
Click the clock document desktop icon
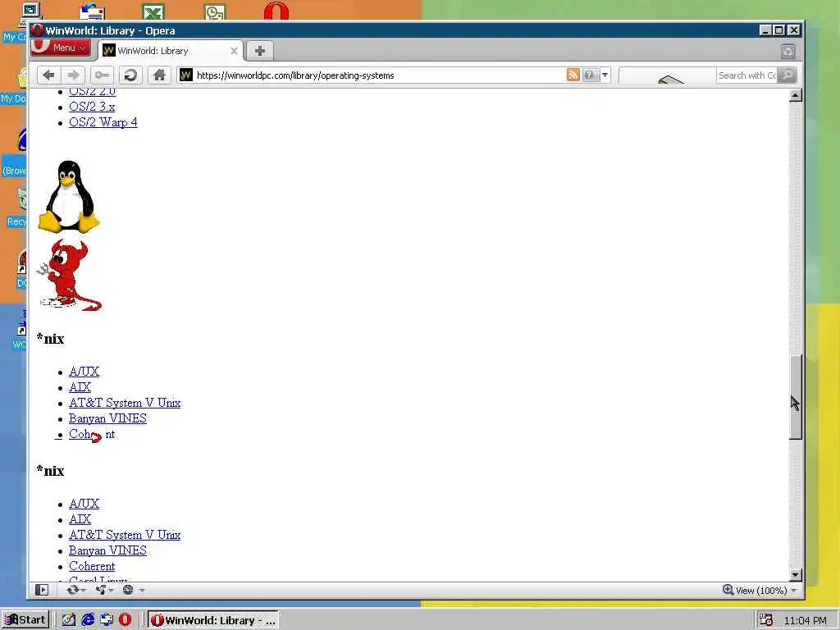(x=215, y=11)
